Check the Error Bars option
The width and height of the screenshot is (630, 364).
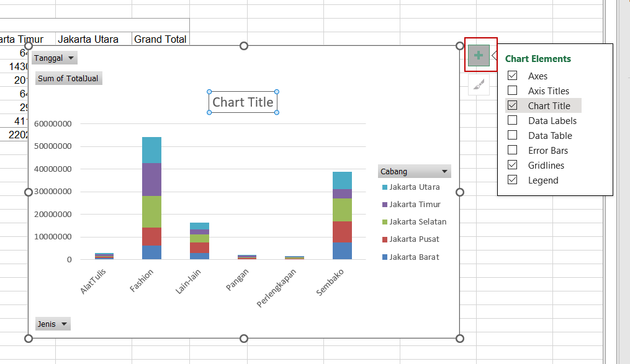coord(513,150)
